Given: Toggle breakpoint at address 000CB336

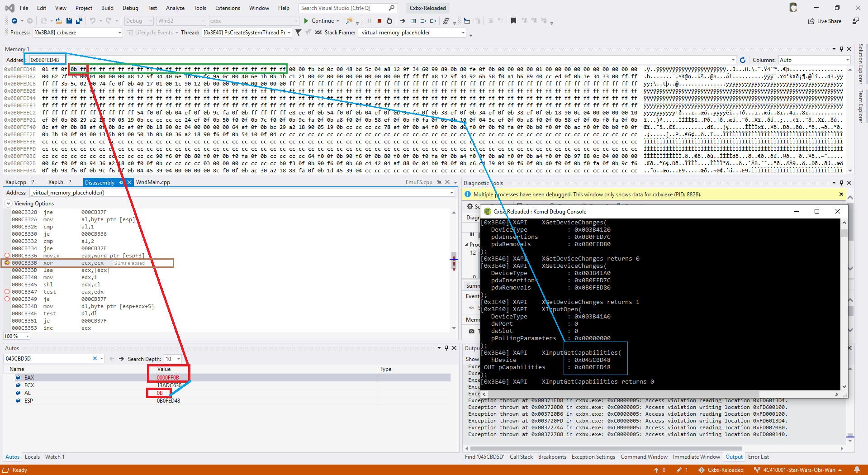Looking at the screenshot, I should pyautogui.click(x=7, y=256).
